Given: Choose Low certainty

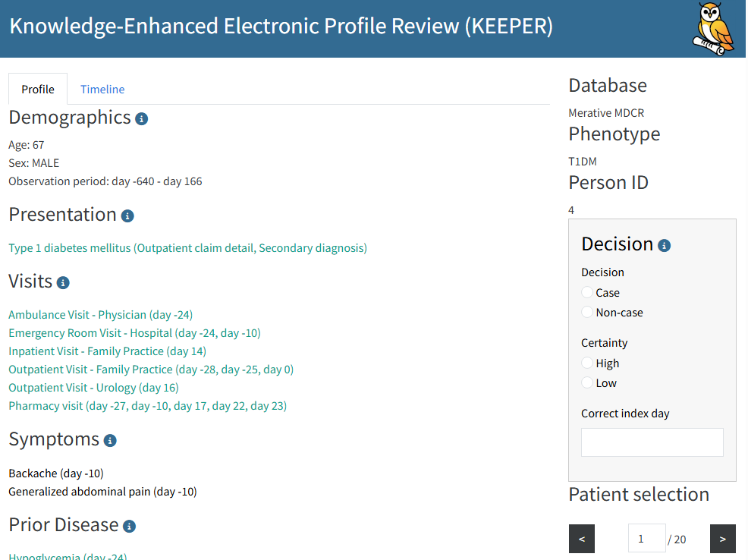Looking at the screenshot, I should click(x=587, y=383).
